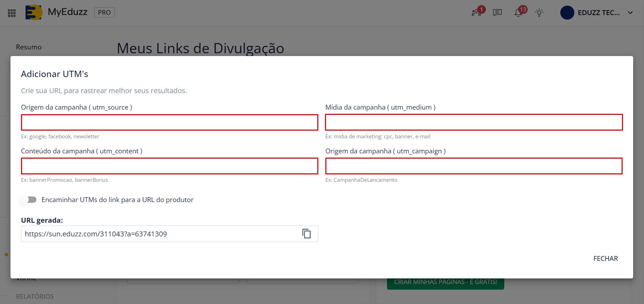Click into the utm_content field
Screen dimensions: 644x304
tap(169, 166)
